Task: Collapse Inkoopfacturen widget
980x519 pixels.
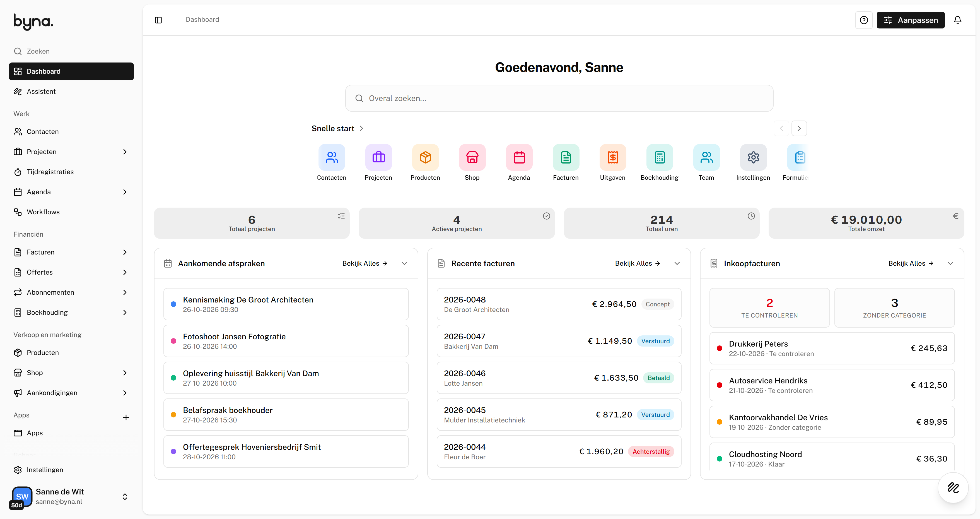Action: [950, 263]
